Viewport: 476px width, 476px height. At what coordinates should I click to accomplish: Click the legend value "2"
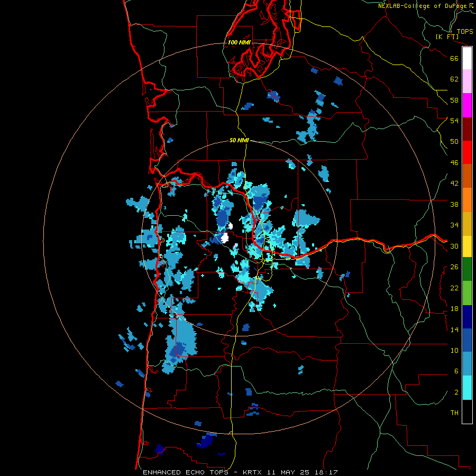point(456,392)
